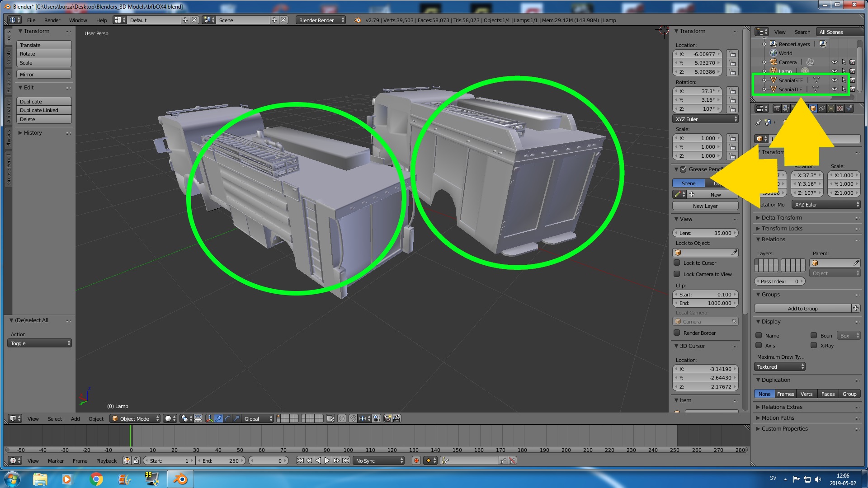Switch to the Physics tab
This screenshot has width=868, height=488.
pyautogui.click(x=8, y=138)
